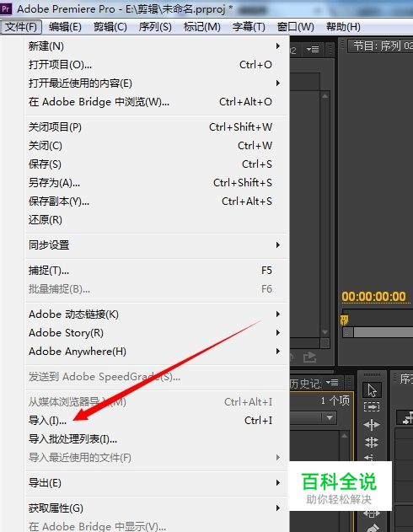Viewport: 413px width, 532px height.
Task: Click the Program monitor timecode 00:00:00:00
Action: pos(373,297)
